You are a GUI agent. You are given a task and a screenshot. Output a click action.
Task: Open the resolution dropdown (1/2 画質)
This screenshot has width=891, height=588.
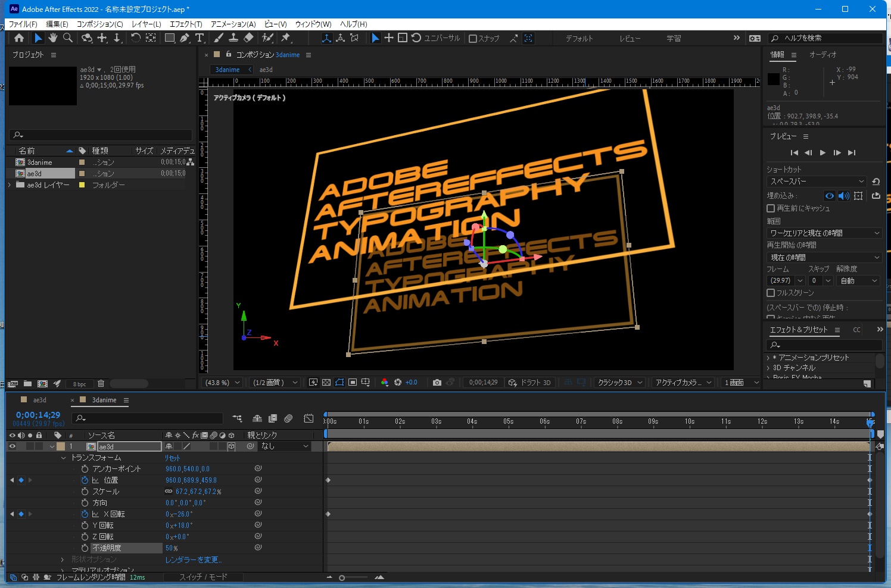click(x=275, y=383)
